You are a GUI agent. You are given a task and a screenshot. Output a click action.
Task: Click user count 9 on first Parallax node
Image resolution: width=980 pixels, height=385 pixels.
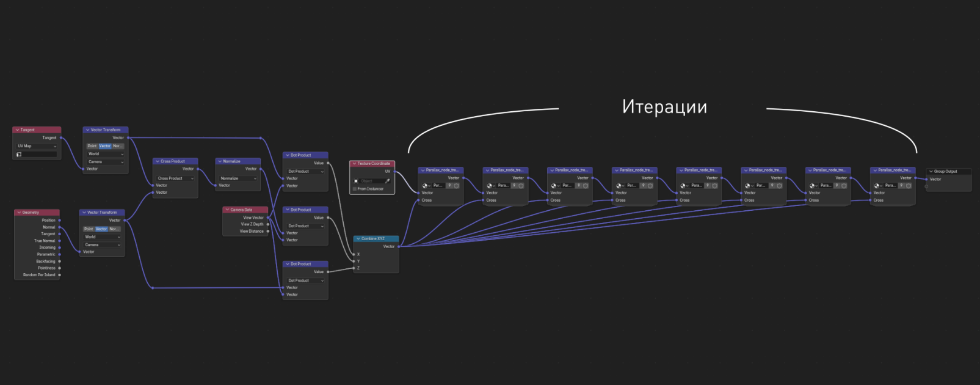(450, 185)
